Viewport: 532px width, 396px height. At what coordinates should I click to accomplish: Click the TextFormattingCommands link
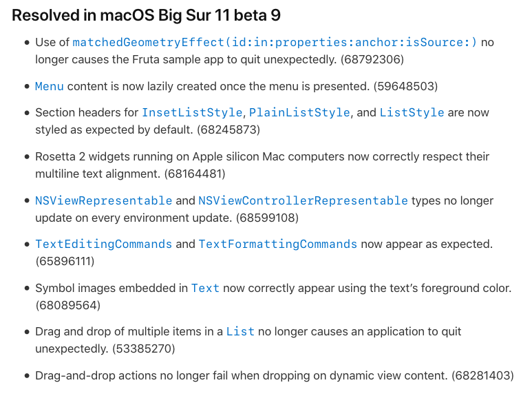point(277,244)
